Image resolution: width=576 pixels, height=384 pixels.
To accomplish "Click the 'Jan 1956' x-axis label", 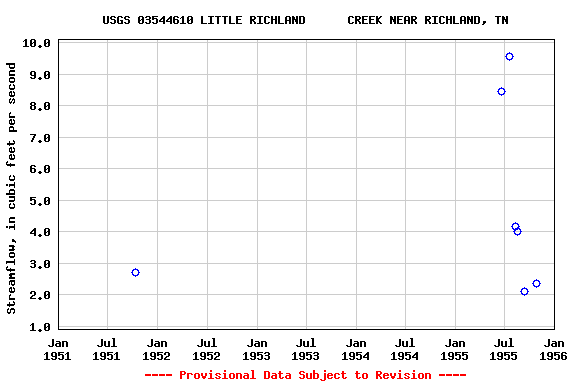I will tap(554, 349).
